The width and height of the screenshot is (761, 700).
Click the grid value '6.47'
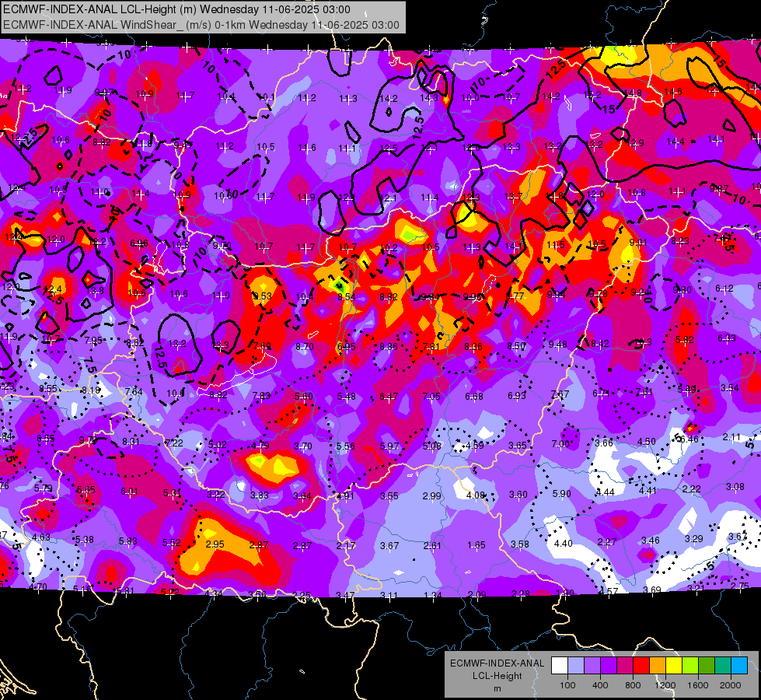pyautogui.click(x=389, y=397)
